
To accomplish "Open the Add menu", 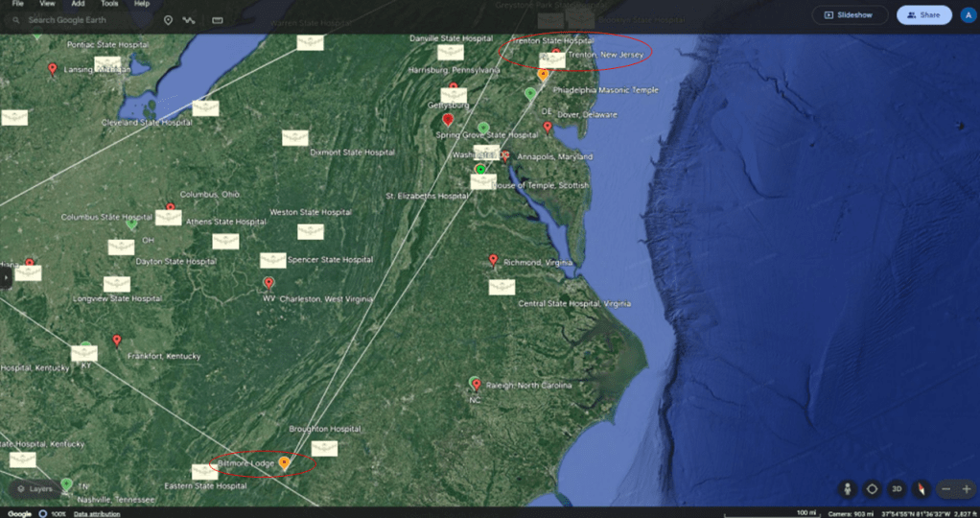I will pyautogui.click(x=78, y=4).
